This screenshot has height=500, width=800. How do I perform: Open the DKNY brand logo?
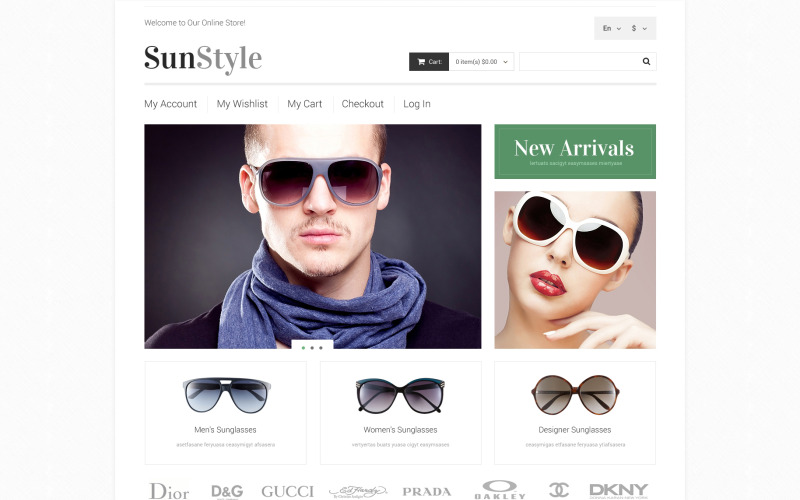[618, 491]
